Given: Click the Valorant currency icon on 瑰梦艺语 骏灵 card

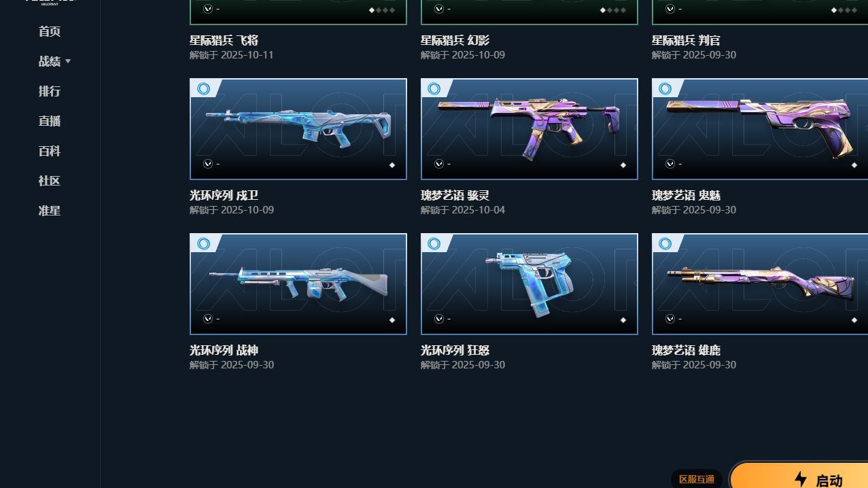Looking at the screenshot, I should 439,164.
